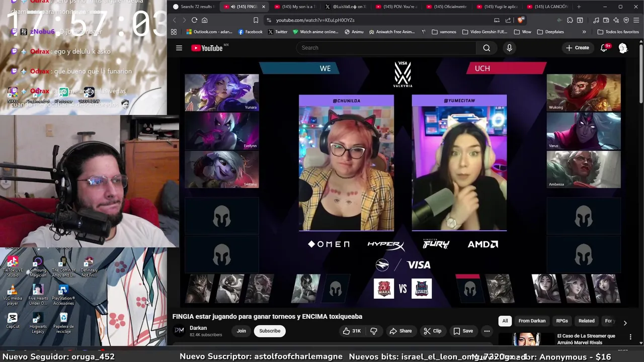Image resolution: width=644 pixels, height=362 pixels.
Task: Switch to LA CANCIÓN tab
Action: [x=546, y=7]
